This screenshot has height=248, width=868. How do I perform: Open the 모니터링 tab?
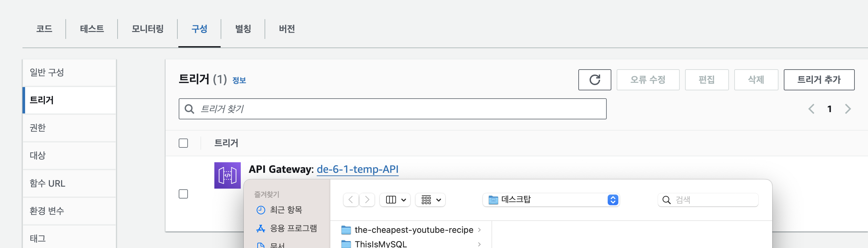click(148, 29)
